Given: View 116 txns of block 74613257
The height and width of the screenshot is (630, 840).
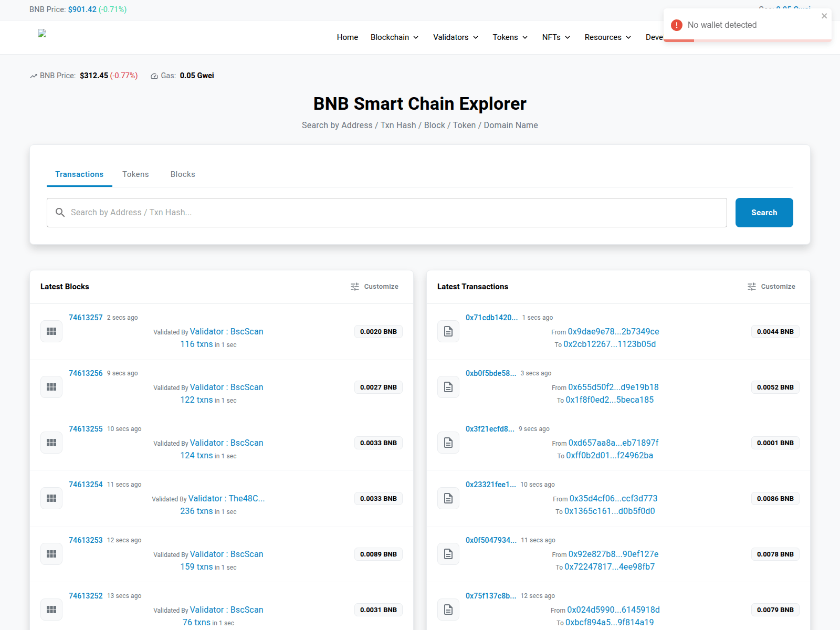Looking at the screenshot, I should coord(196,344).
